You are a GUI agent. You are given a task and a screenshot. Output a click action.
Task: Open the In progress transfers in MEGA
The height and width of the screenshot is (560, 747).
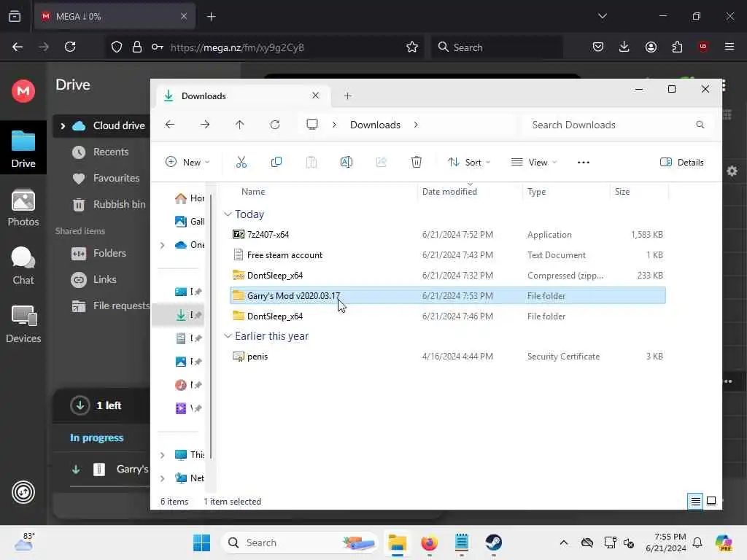click(x=97, y=438)
